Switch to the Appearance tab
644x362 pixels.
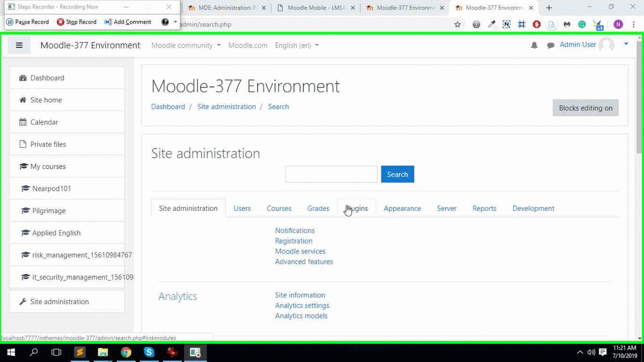click(402, 208)
